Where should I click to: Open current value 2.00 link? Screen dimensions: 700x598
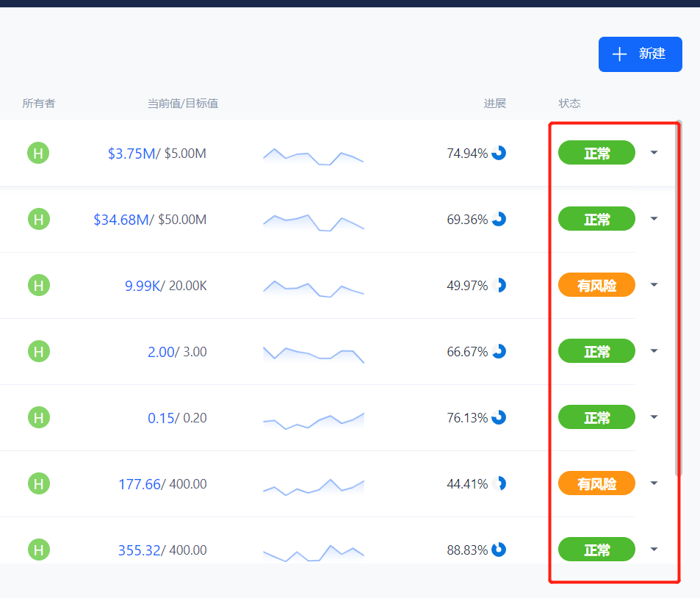click(161, 352)
